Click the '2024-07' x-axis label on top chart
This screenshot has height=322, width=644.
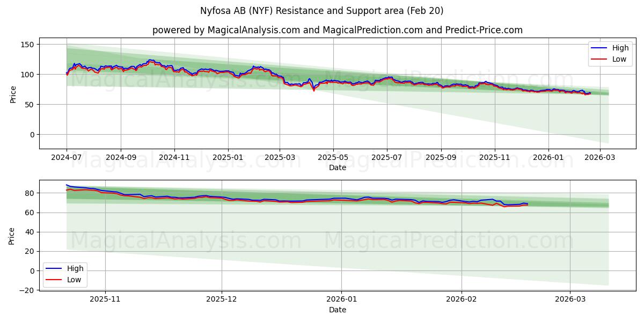pyautogui.click(x=67, y=158)
